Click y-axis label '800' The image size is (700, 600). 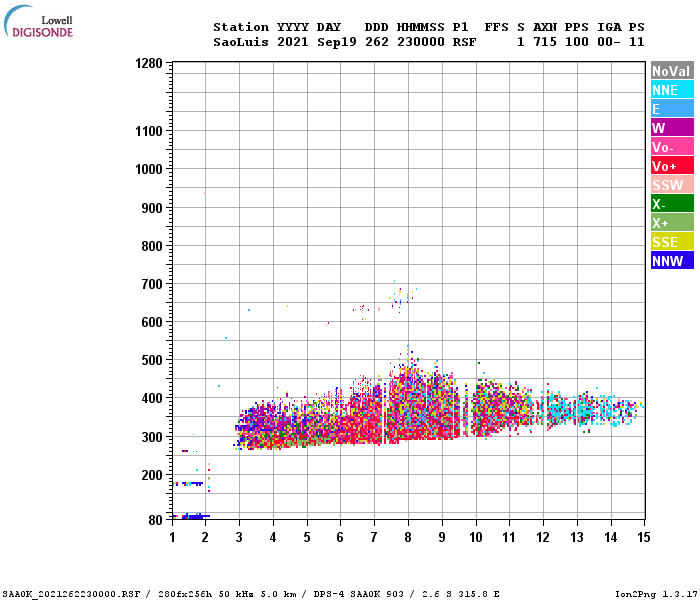click(x=152, y=246)
